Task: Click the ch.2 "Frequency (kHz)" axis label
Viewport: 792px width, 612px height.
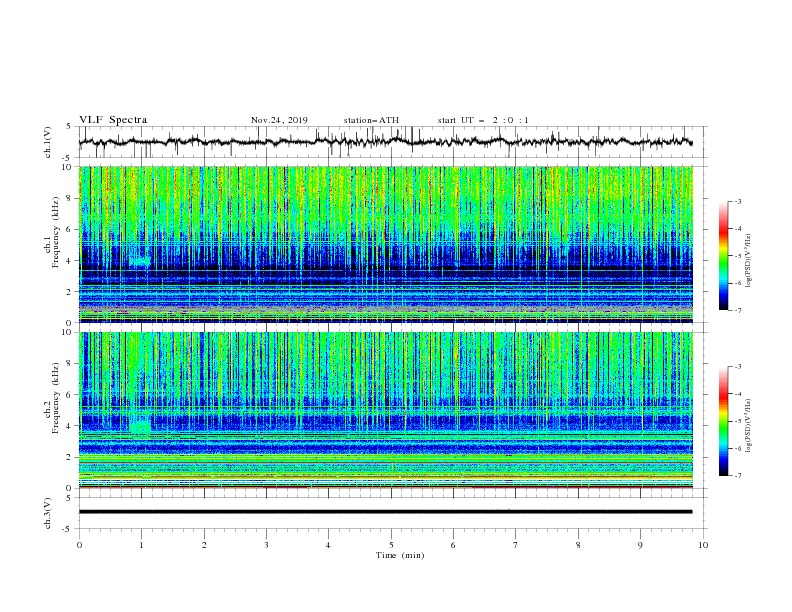Action: pyautogui.click(x=56, y=397)
